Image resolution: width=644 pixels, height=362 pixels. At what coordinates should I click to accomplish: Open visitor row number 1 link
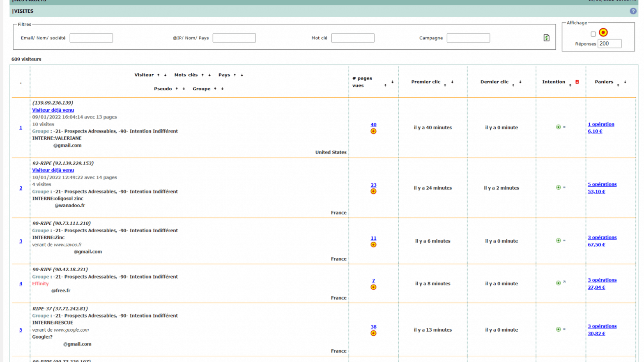point(21,128)
